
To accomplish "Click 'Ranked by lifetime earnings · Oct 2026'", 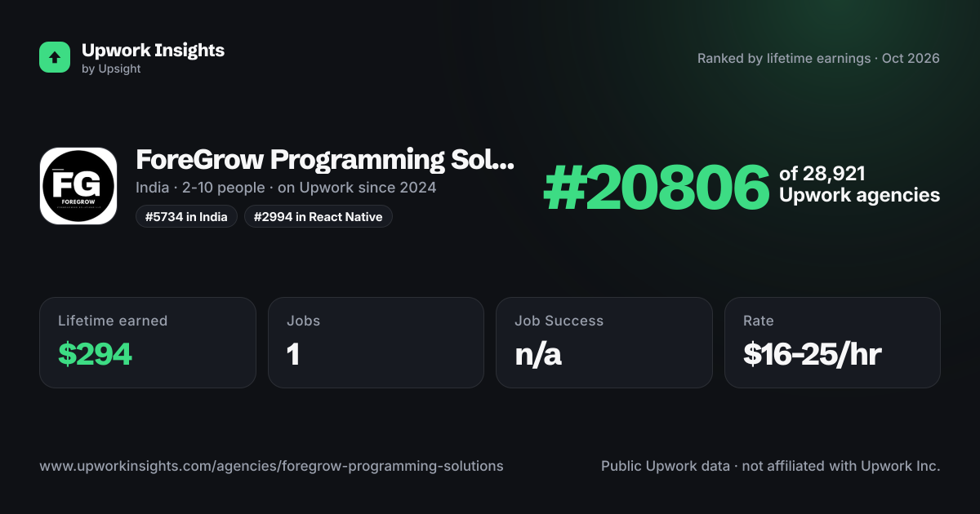I will [818, 59].
